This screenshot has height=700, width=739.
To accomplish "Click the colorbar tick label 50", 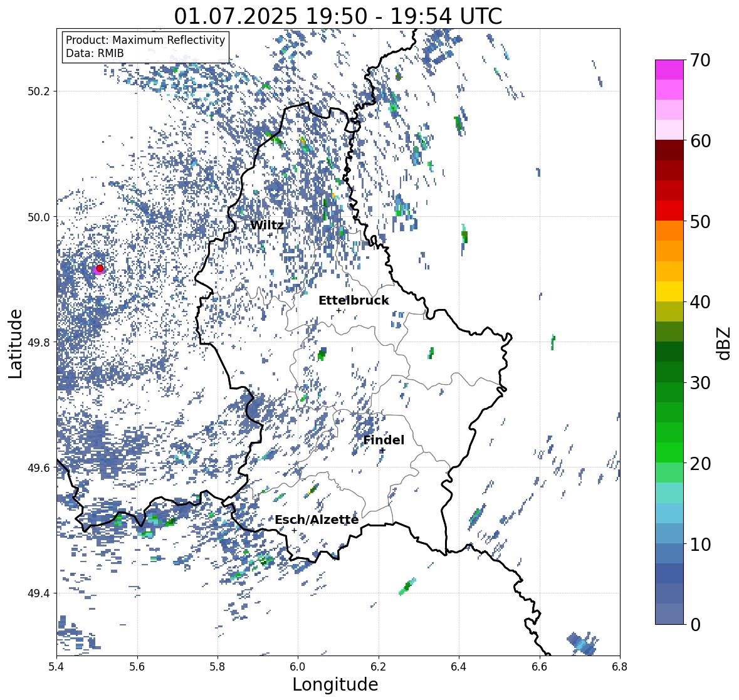I will coord(700,221).
